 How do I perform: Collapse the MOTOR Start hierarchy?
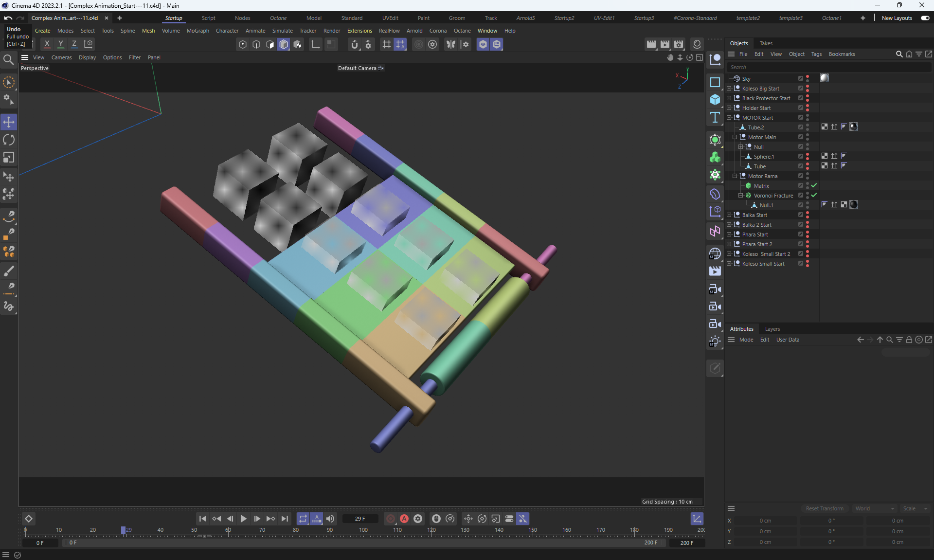(x=729, y=117)
